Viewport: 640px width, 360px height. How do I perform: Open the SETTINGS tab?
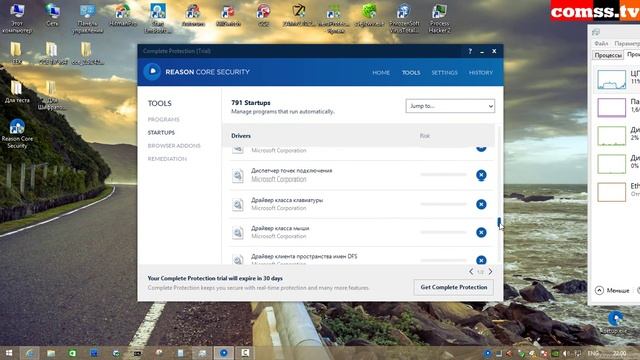point(444,73)
